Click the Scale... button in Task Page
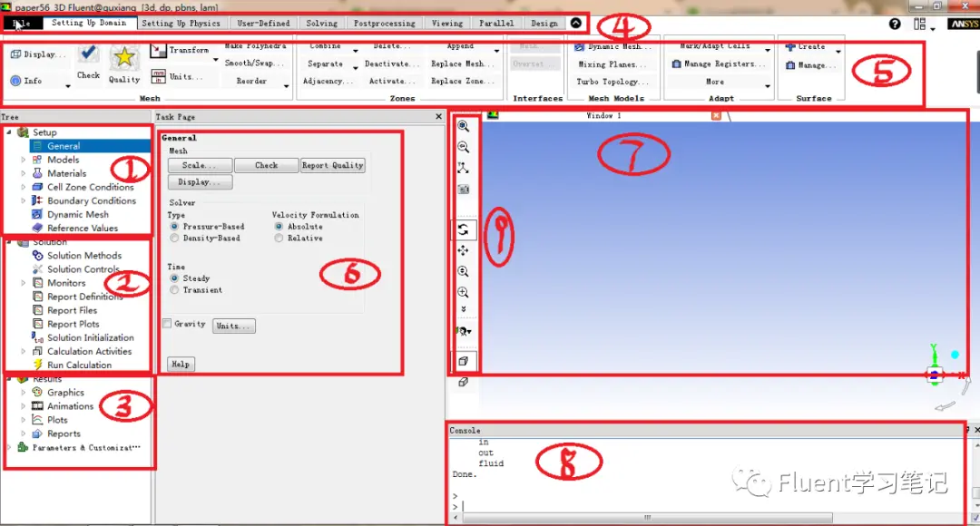 coord(200,166)
